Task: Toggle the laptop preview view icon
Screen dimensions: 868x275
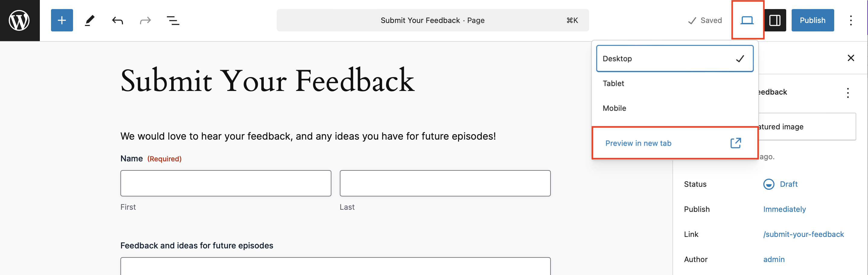Action: click(747, 20)
